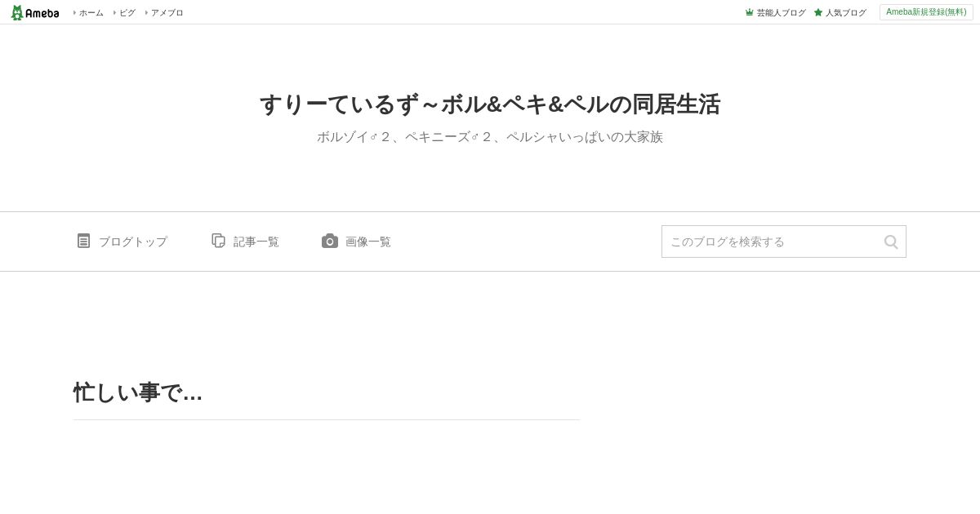
Task: Click the star icon beside 人気ブログ
Action: tap(818, 12)
